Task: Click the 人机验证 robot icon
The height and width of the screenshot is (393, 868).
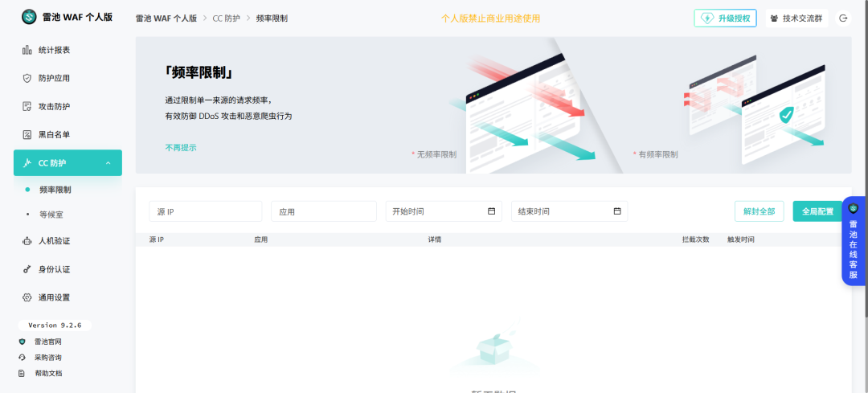Action: click(27, 241)
